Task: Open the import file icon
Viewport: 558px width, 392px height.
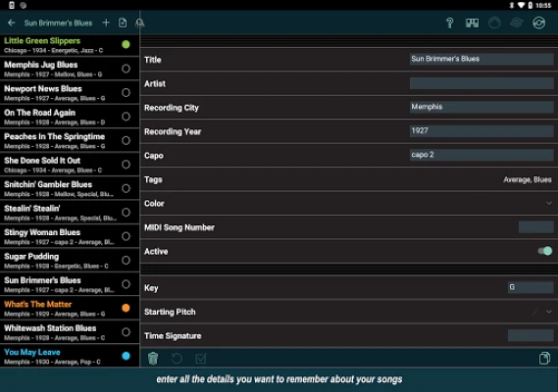Action: tap(123, 23)
